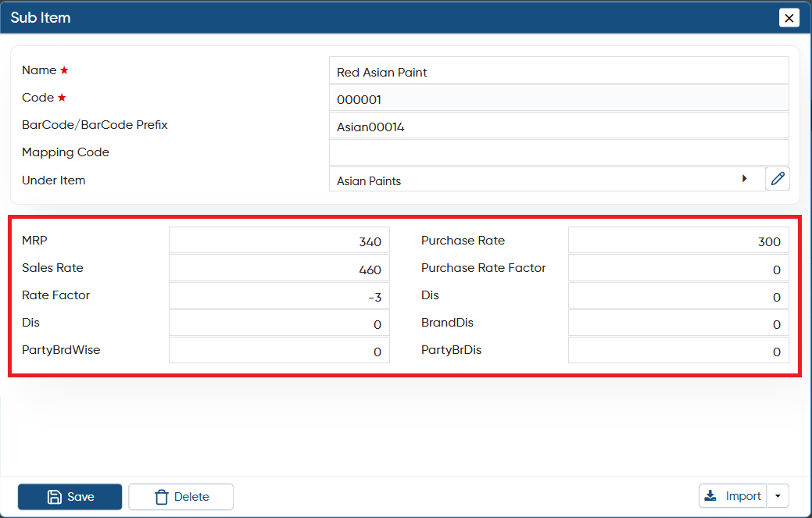Focus the Rate Factor field showing -3
This screenshot has height=518, width=812.
(279, 295)
